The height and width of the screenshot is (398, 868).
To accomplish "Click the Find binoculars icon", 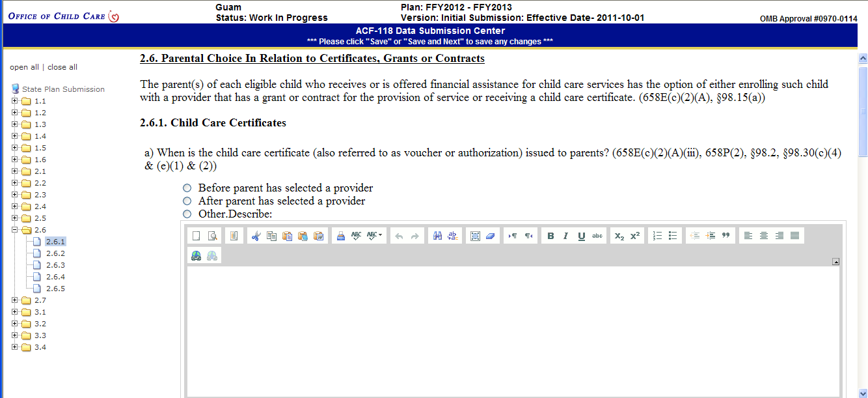I will tap(438, 236).
